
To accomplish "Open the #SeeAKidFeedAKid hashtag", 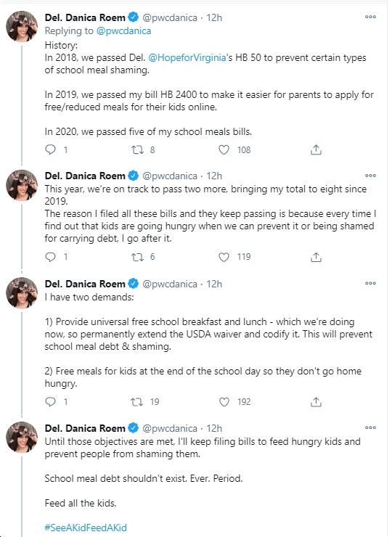I will [x=86, y=528].
